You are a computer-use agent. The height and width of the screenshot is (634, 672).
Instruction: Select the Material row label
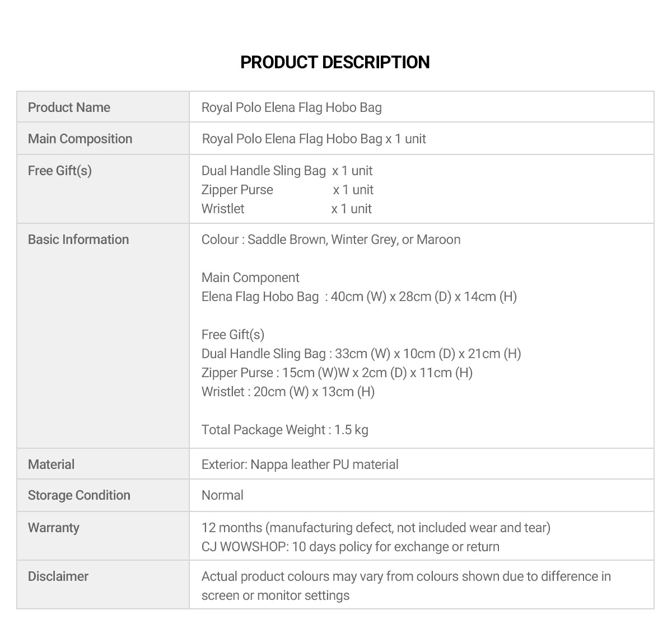(51, 464)
